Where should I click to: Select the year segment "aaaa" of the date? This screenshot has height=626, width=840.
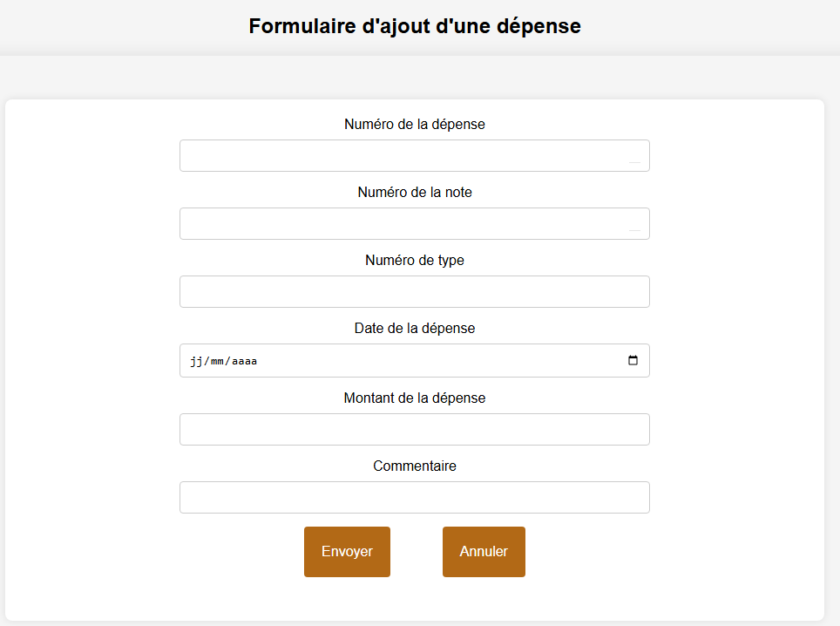tap(244, 361)
